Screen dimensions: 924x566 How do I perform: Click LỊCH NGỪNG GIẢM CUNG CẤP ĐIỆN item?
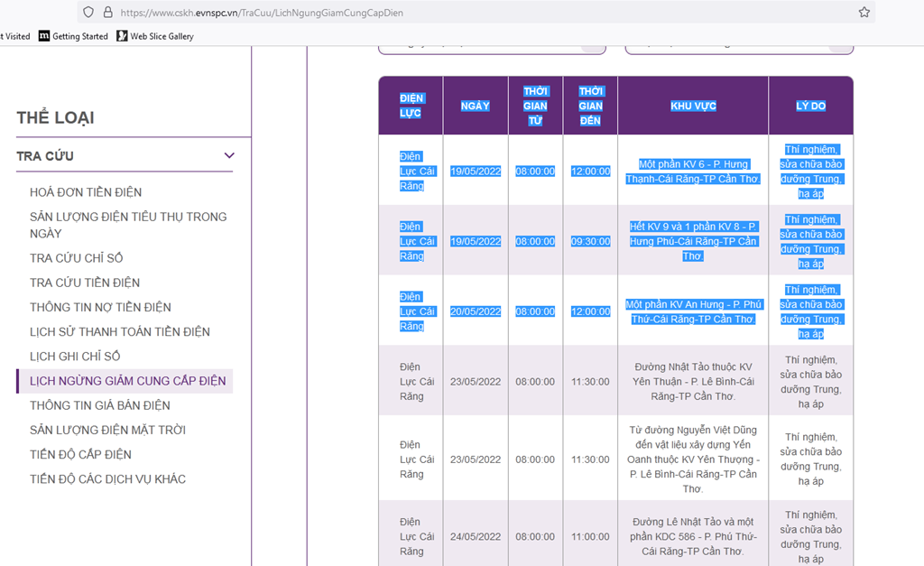(x=127, y=381)
